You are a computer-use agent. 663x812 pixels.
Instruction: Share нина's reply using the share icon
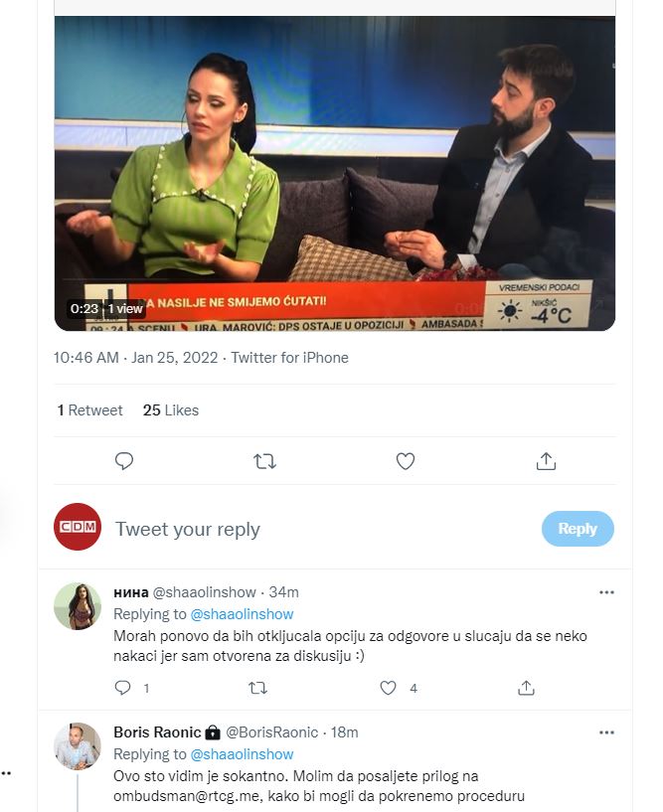[526, 688]
